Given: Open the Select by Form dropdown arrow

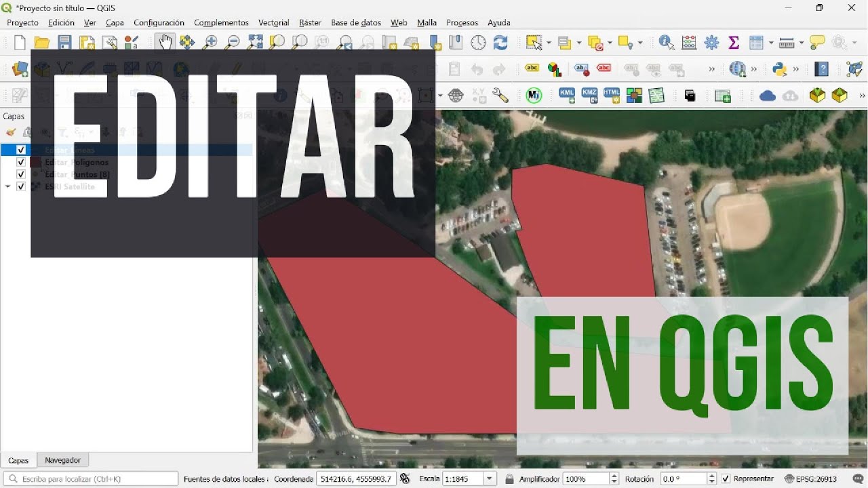Looking at the screenshot, I should (x=578, y=43).
